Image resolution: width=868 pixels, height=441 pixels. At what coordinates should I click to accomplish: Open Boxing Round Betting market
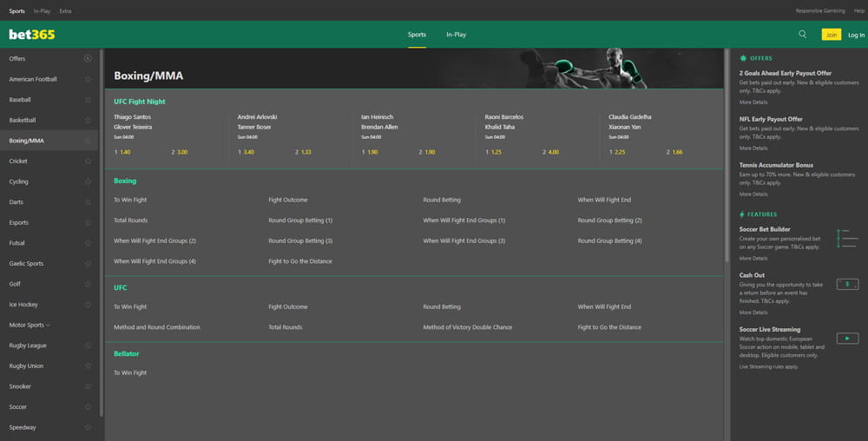(442, 200)
